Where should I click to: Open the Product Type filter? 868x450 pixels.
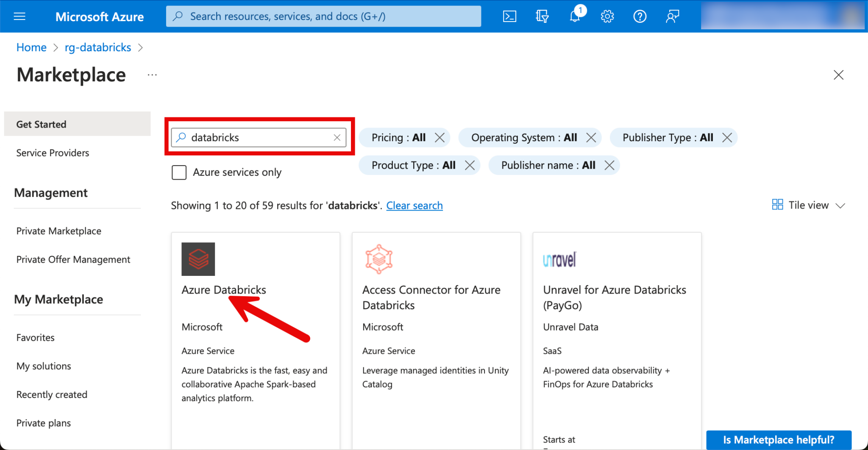413,165
